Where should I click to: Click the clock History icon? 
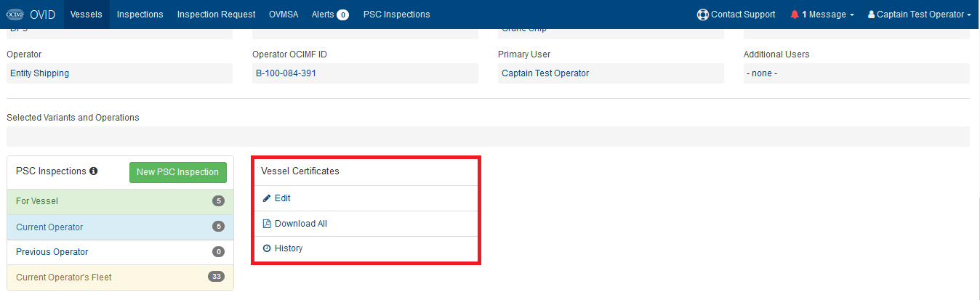click(x=267, y=248)
